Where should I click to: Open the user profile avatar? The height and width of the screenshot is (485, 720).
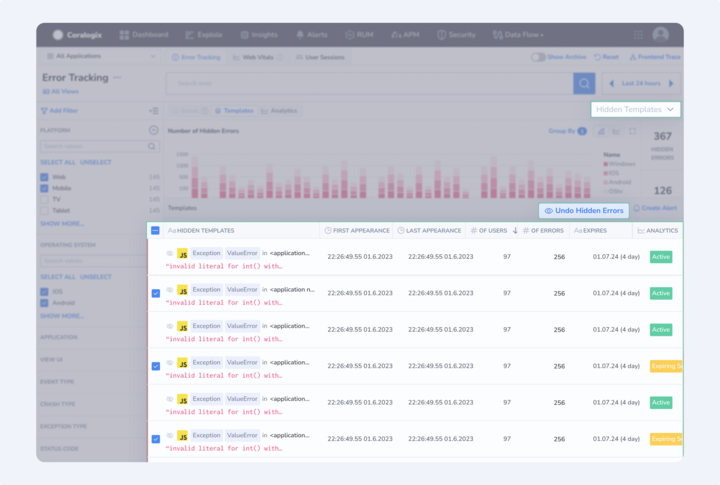click(x=660, y=34)
